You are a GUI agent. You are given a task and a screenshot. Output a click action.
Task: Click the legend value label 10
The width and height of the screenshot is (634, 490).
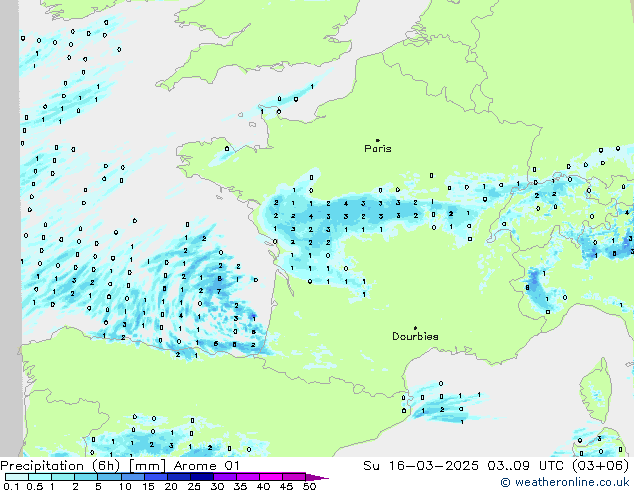coord(125,486)
